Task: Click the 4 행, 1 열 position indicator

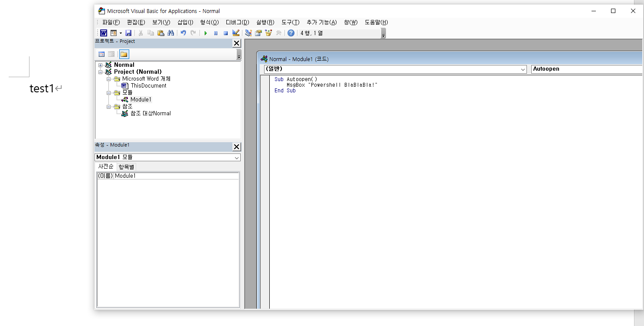Action: point(311,33)
